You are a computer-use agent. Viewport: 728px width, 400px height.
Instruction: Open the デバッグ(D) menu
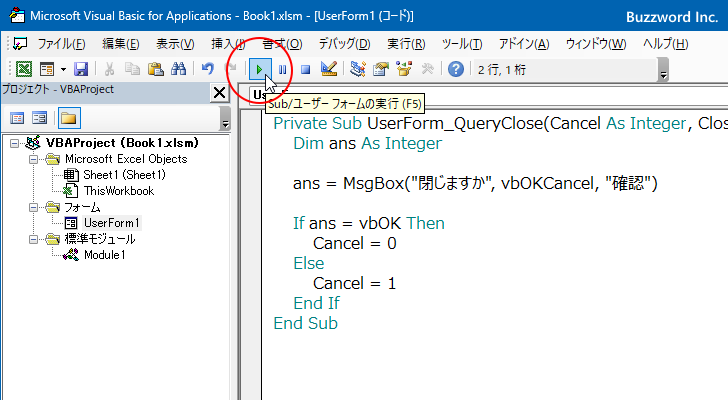[344, 44]
